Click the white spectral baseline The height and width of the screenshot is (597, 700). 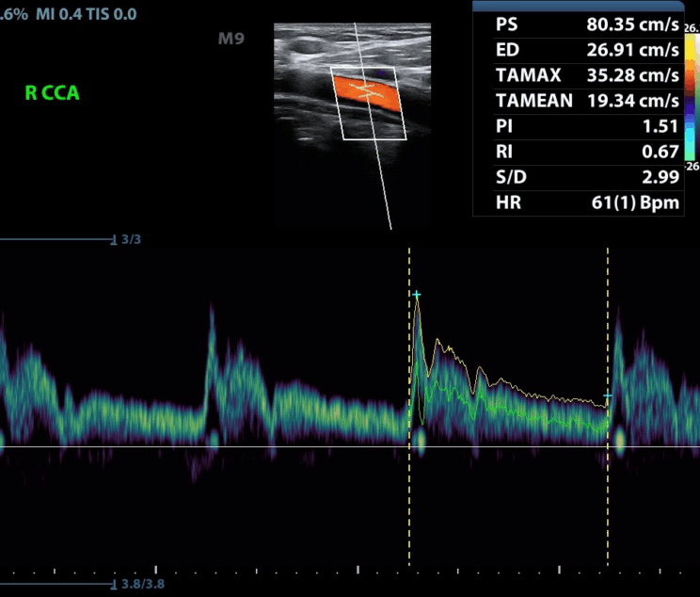coord(350,446)
